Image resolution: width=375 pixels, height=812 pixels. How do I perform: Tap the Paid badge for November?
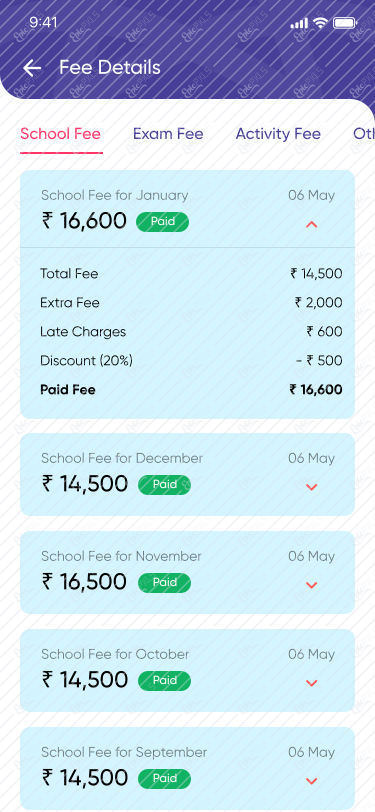[x=164, y=583]
